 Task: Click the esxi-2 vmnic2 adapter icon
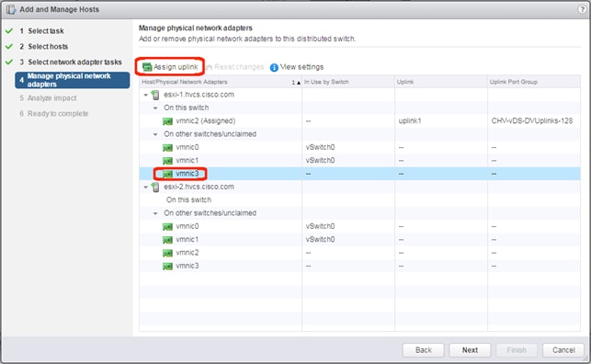point(167,253)
